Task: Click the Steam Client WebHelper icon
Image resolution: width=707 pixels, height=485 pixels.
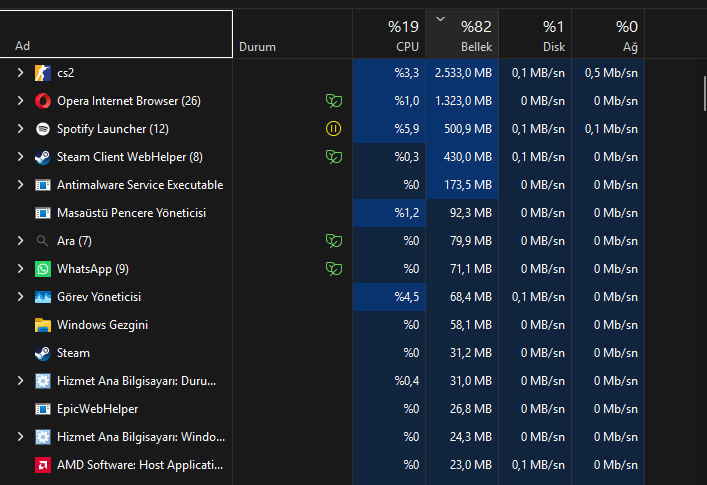Action: [x=43, y=157]
